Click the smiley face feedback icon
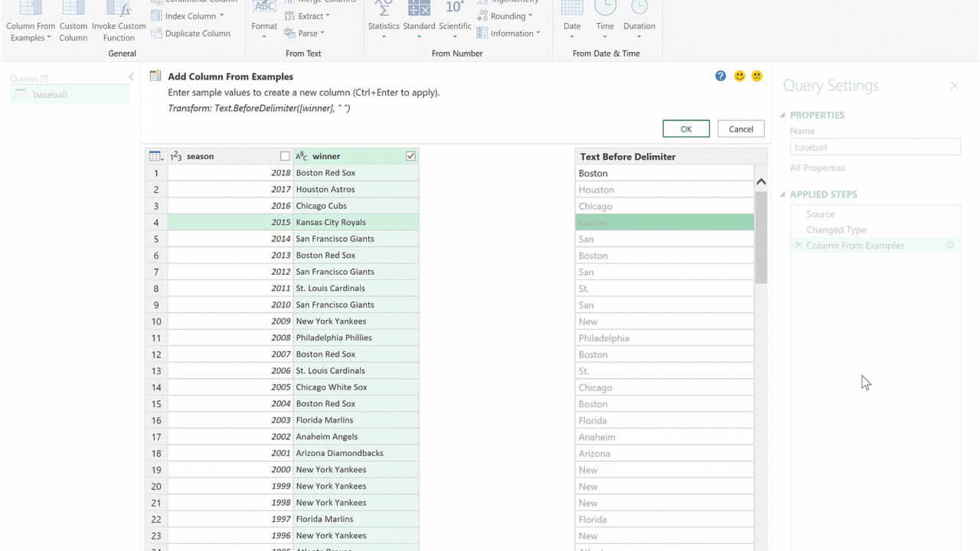Image resolution: width=980 pixels, height=551 pixels. (x=740, y=76)
